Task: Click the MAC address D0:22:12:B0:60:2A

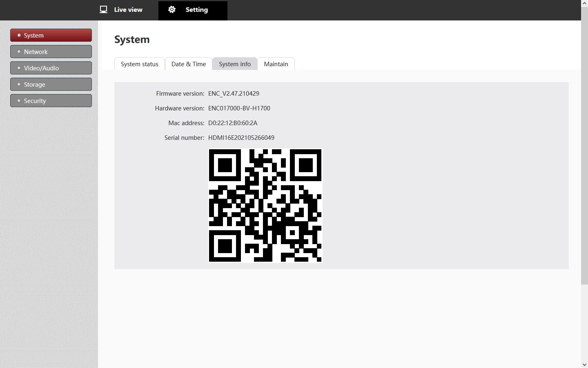Action: 233,123
